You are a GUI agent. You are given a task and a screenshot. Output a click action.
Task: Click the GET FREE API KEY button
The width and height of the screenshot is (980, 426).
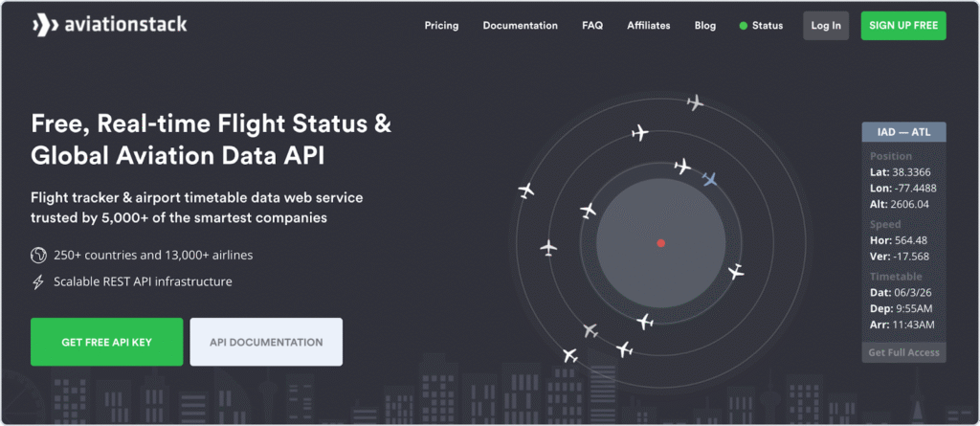click(106, 342)
